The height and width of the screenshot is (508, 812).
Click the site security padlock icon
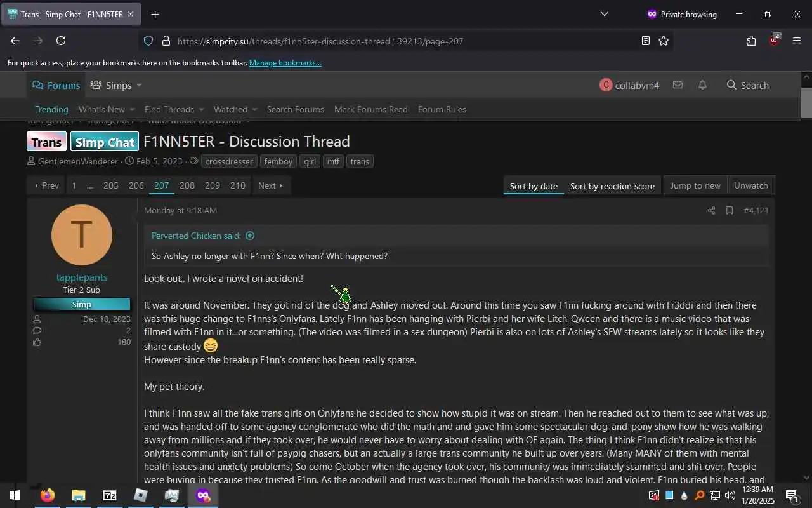(x=166, y=41)
